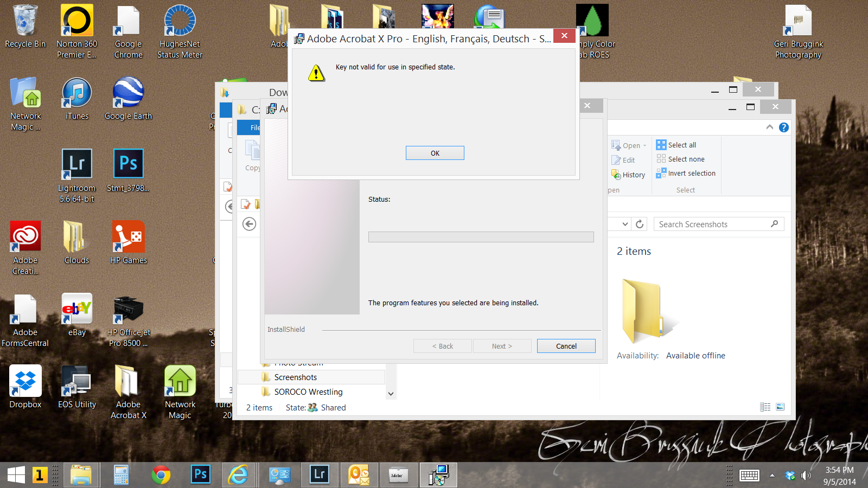Open Calculator from the taskbar

[121, 475]
